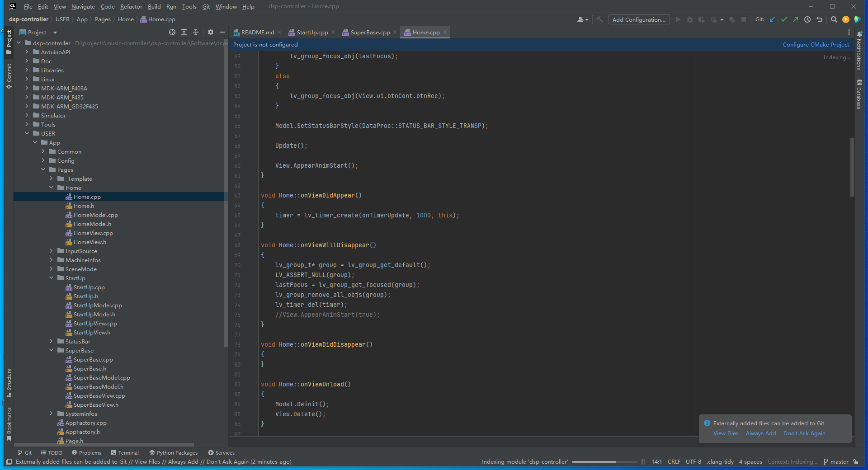
Task: Open the Navigate menu
Action: [83, 6]
